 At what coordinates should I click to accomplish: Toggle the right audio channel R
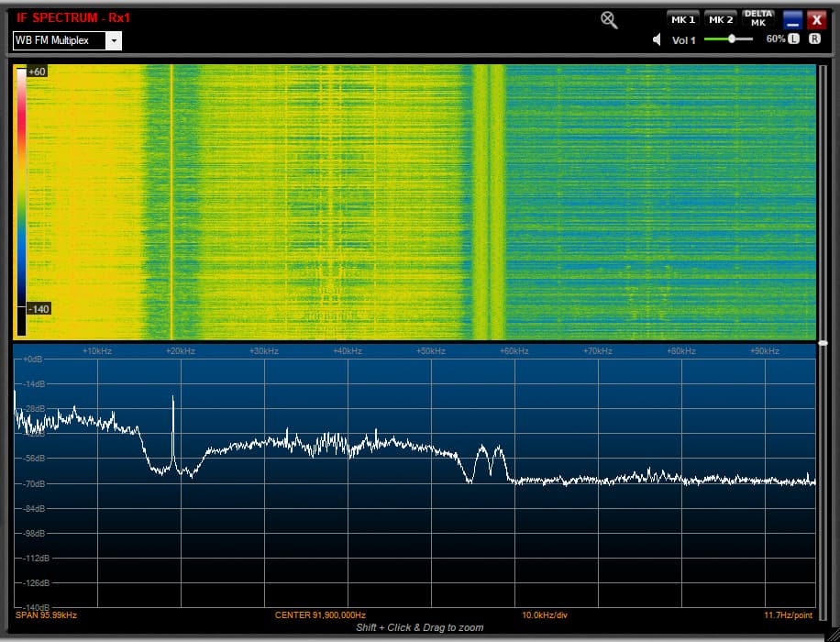(815, 39)
